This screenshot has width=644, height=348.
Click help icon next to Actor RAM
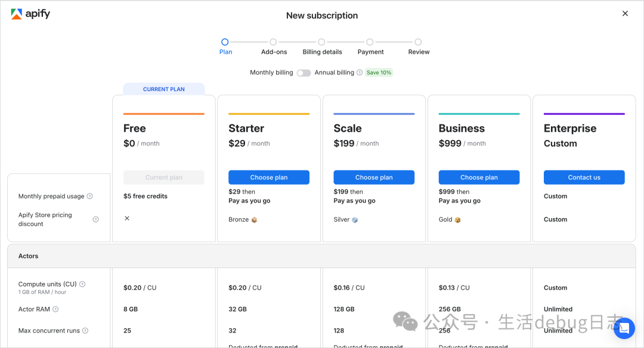55,309
